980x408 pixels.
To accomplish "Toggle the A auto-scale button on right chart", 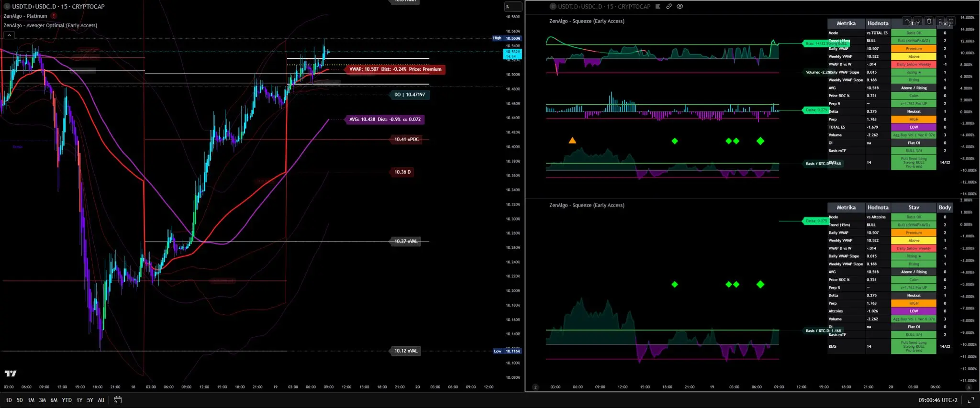I will 969,387.
